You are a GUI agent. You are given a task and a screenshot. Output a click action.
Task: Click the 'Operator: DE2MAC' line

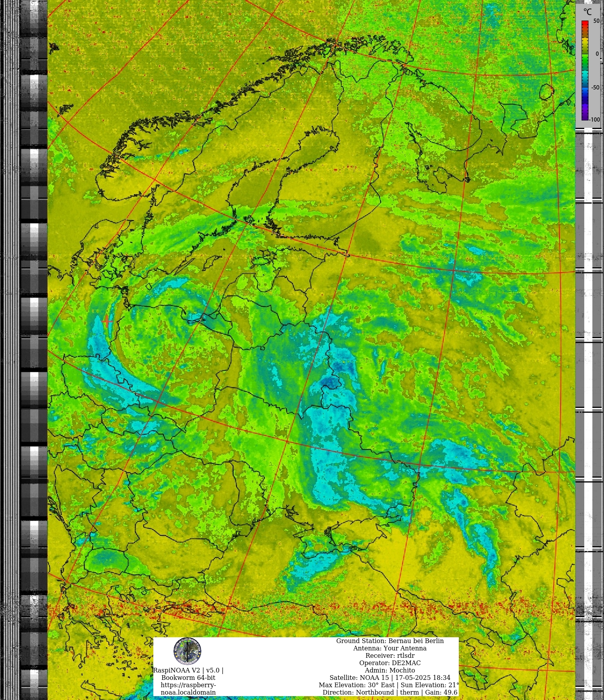tap(390, 663)
